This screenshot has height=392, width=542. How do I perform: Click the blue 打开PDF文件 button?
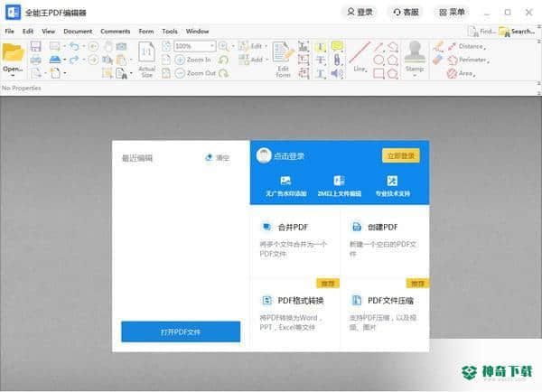pyautogui.click(x=181, y=331)
